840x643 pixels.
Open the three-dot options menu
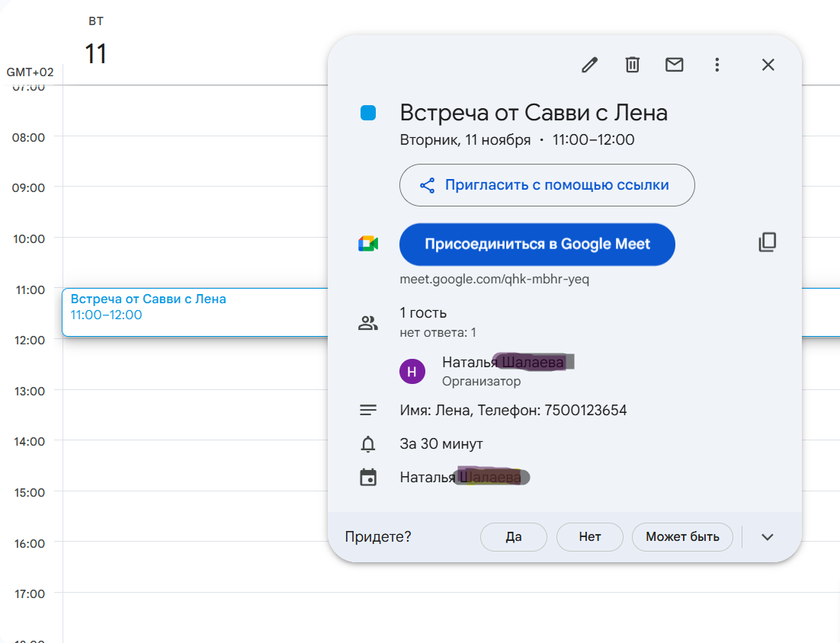click(717, 65)
